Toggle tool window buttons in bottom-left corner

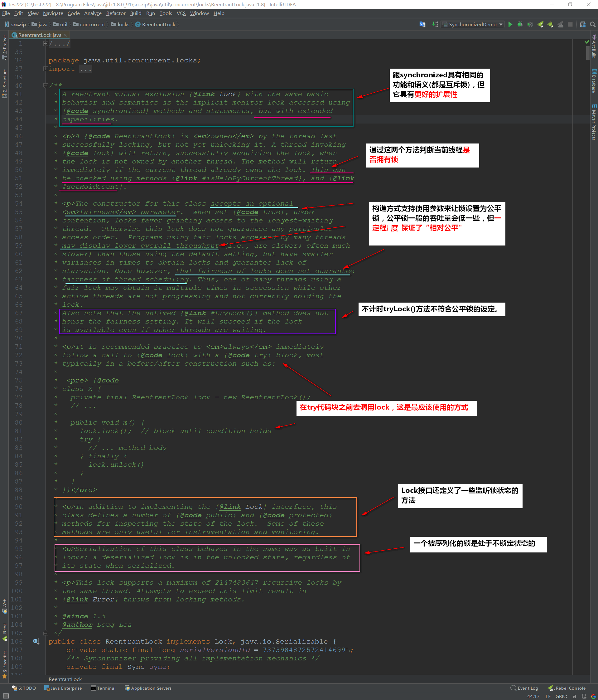(x=5, y=696)
